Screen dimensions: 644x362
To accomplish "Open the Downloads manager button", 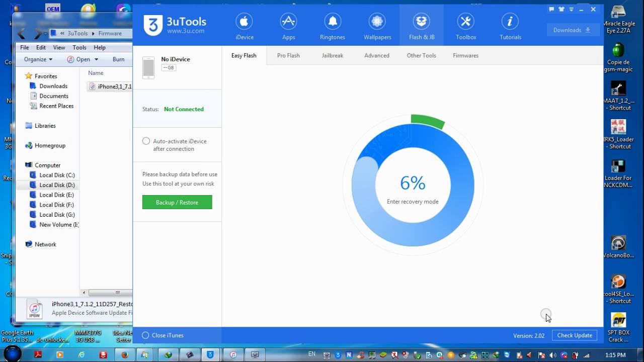I will click(x=573, y=30).
